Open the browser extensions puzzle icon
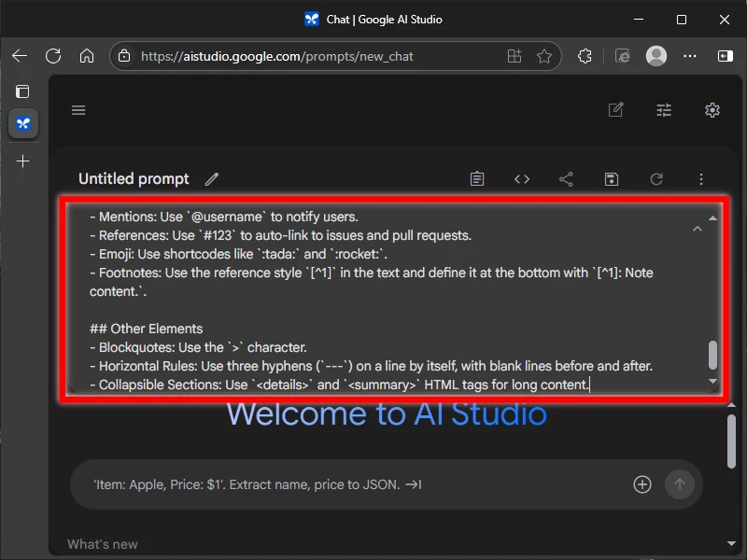The width and height of the screenshot is (747, 560). (x=585, y=56)
